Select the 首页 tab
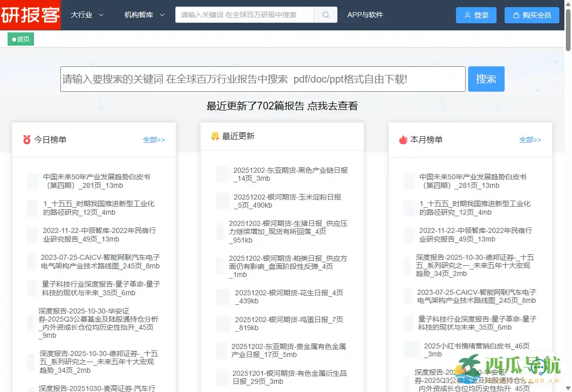 click(x=20, y=38)
